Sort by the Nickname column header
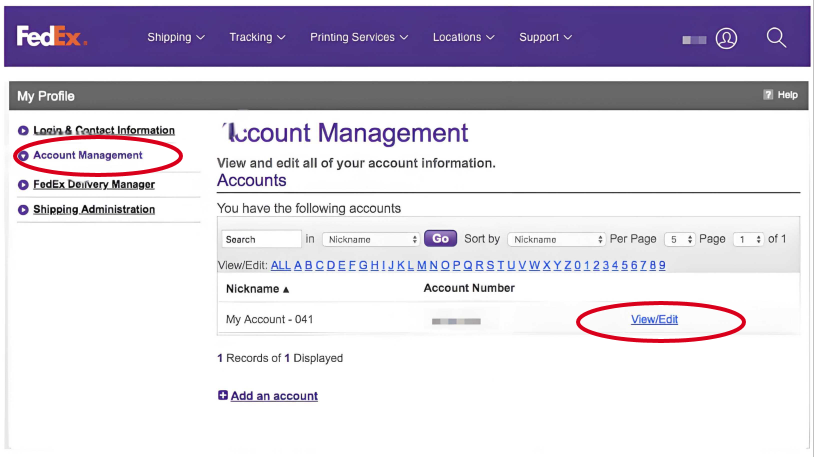 pos(257,289)
